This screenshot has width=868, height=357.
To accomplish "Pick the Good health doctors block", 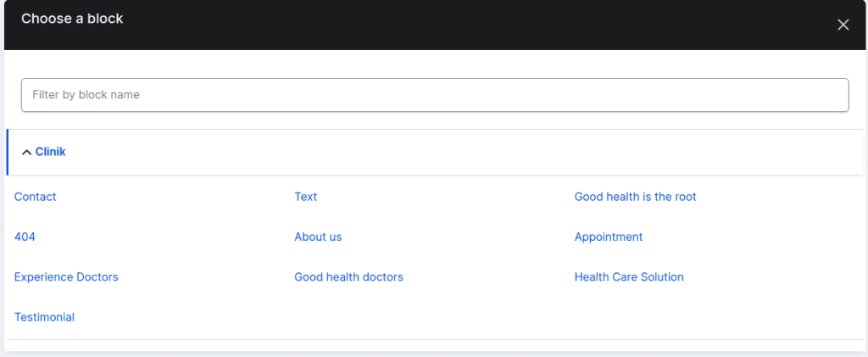I will (x=348, y=277).
